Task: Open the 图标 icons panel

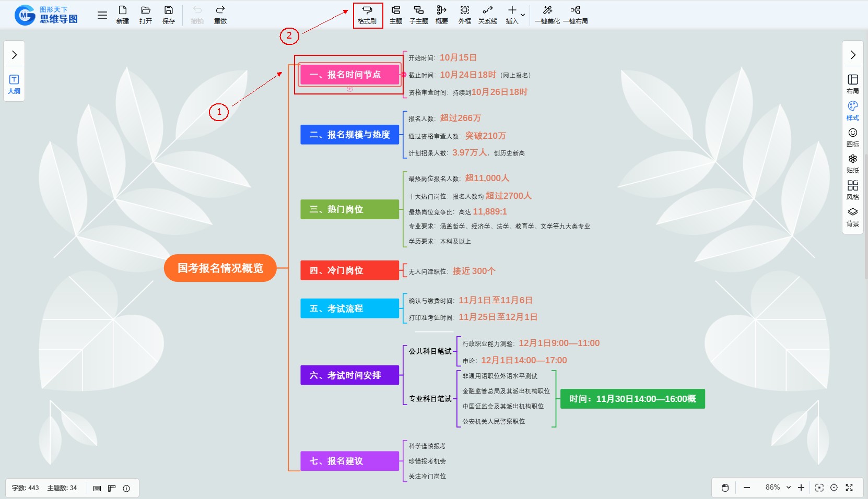Action: coord(852,137)
